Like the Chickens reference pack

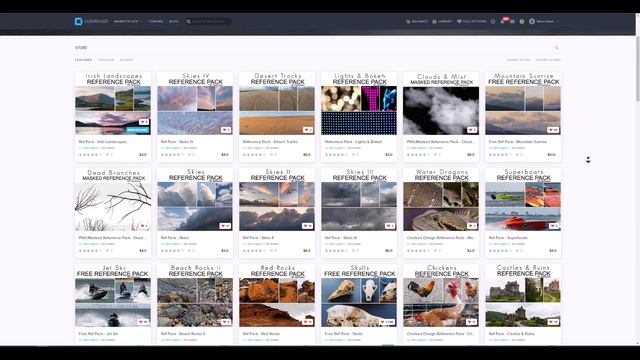click(x=471, y=322)
